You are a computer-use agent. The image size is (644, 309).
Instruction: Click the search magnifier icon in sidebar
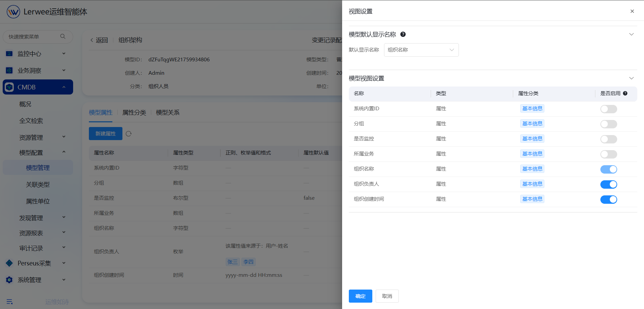[63, 36]
